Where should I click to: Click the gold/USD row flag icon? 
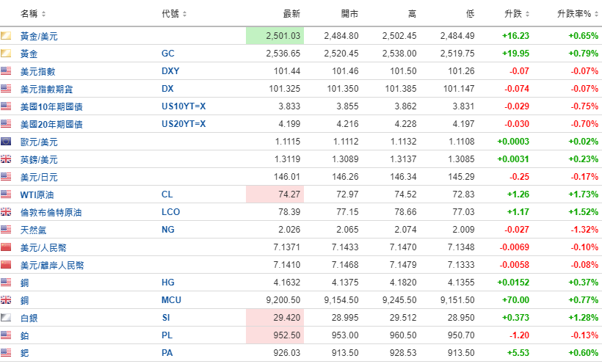point(6,36)
